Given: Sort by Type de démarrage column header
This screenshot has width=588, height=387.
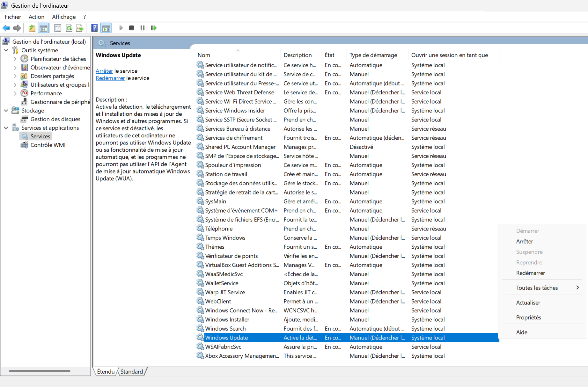Looking at the screenshot, I should (377, 55).
